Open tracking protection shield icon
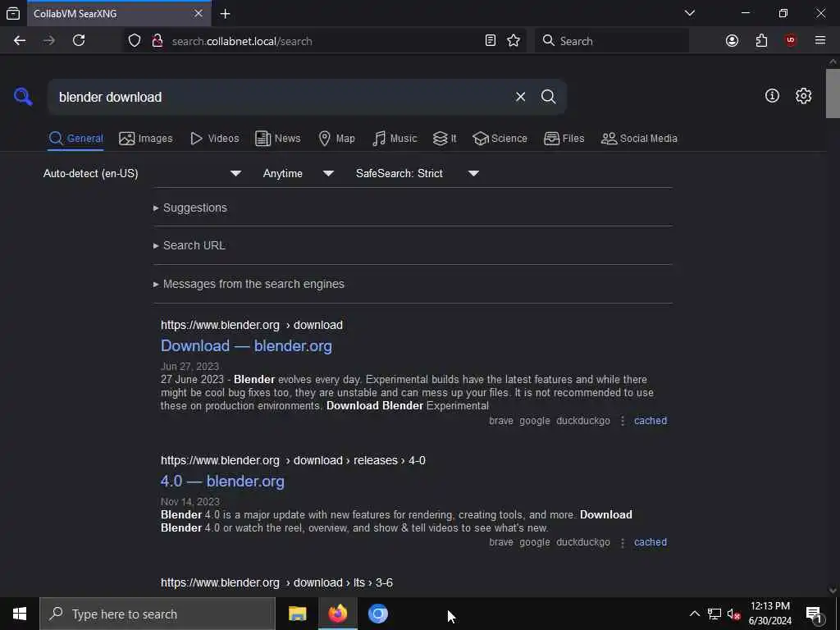Screen dimensions: 840x630 pyautogui.click(x=135, y=41)
